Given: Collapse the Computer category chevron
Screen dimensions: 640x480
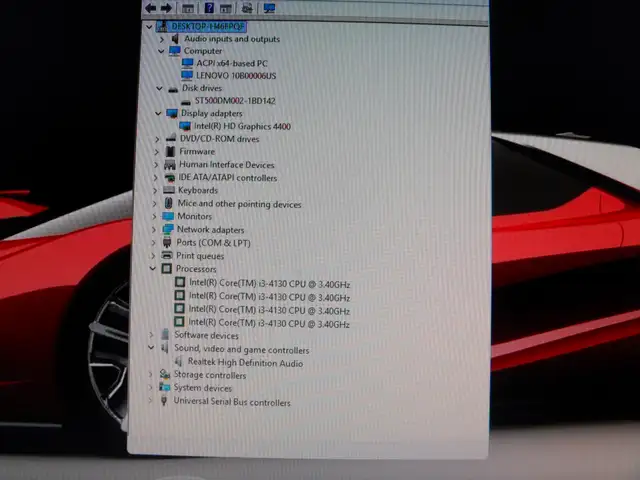Looking at the screenshot, I should coord(161,51).
